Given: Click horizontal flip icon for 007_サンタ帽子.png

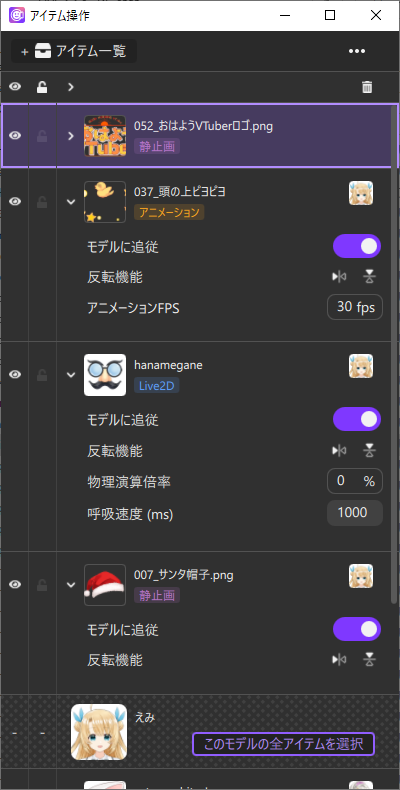Looking at the screenshot, I should pyautogui.click(x=339, y=660).
